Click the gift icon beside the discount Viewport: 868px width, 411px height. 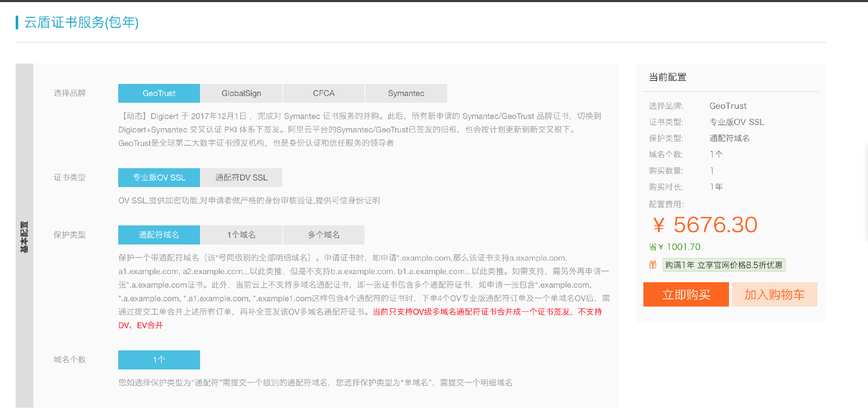click(653, 265)
